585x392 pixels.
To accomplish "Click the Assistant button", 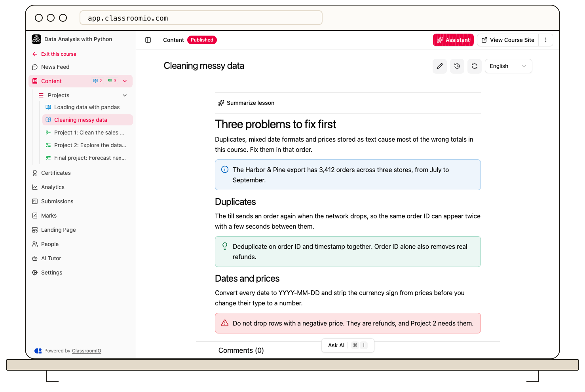I will tap(453, 40).
